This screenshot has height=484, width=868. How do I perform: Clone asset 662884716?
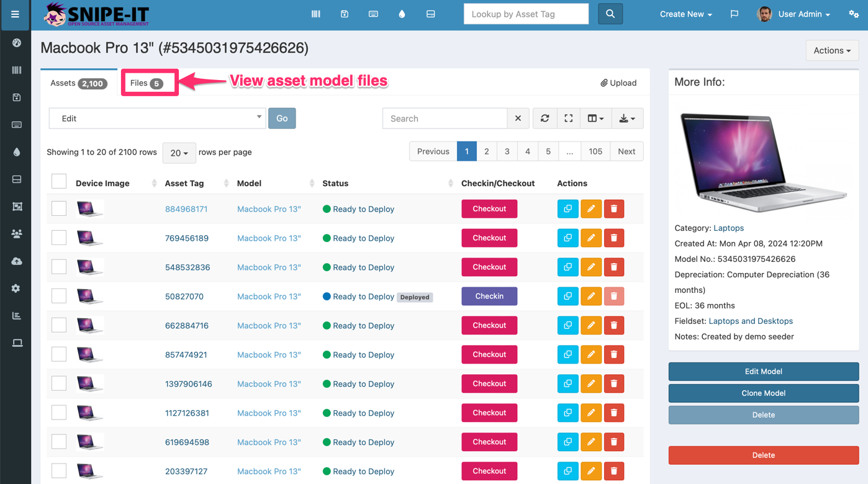pos(567,326)
